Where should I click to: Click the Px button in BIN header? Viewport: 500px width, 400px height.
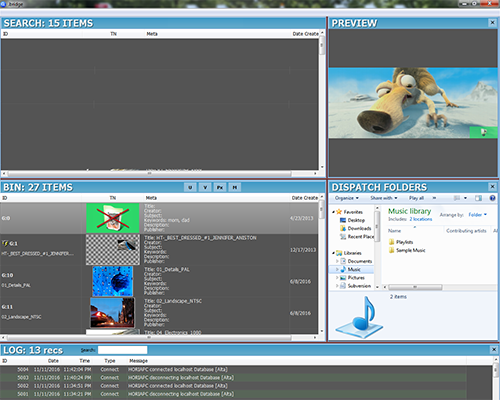coord(220,187)
